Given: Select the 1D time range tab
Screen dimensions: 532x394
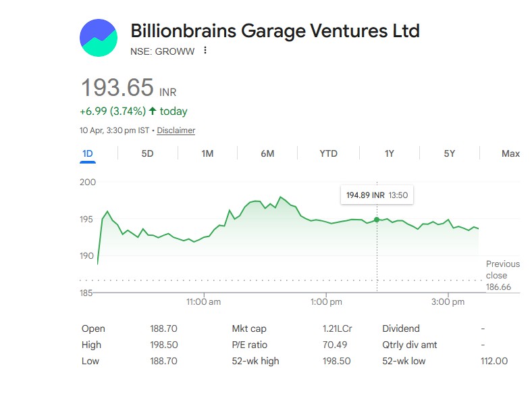Looking at the screenshot, I should (88, 153).
